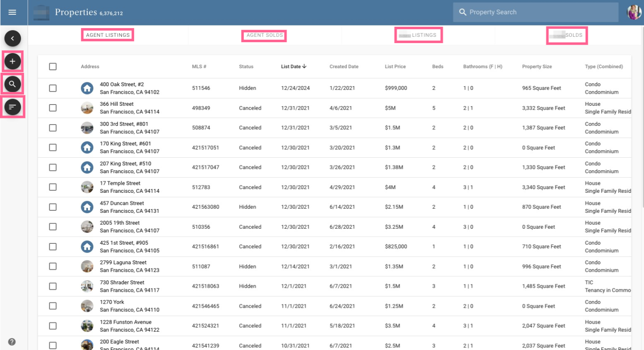Check the row for 17 Temple Street

click(x=53, y=186)
